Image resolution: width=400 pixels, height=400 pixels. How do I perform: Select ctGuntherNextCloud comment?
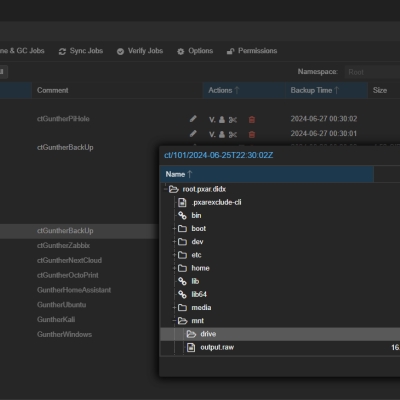click(69, 260)
